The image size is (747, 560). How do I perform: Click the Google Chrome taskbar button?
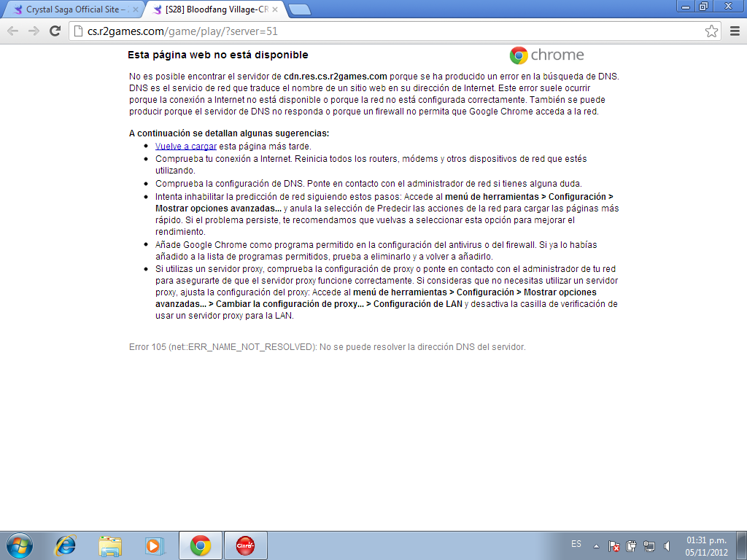click(x=201, y=545)
